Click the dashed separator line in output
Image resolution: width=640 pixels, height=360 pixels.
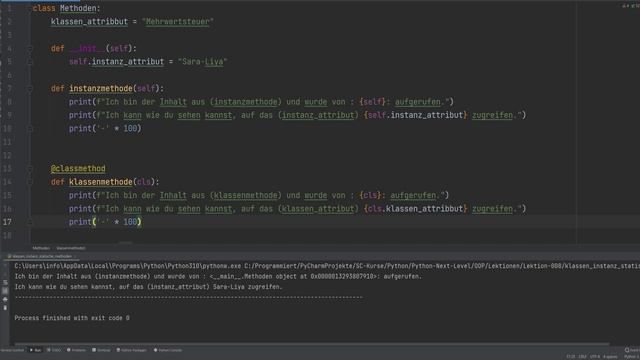point(189,298)
